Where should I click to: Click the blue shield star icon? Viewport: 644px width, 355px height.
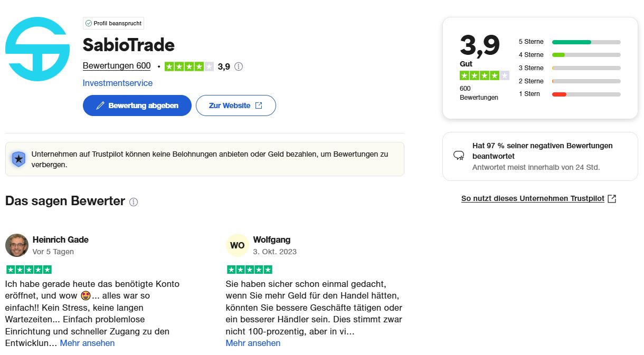pos(18,158)
